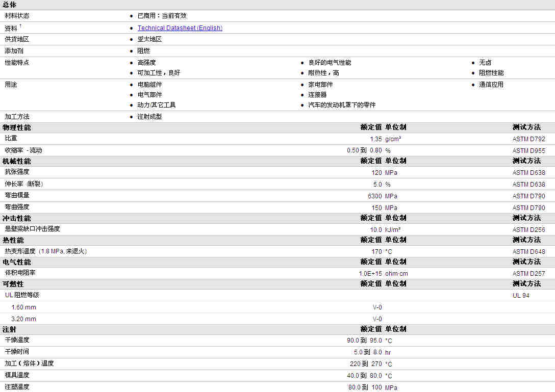Click the '1.60 mm' thickness row
This screenshot has width=555, height=392.
pyautogui.click(x=23, y=307)
